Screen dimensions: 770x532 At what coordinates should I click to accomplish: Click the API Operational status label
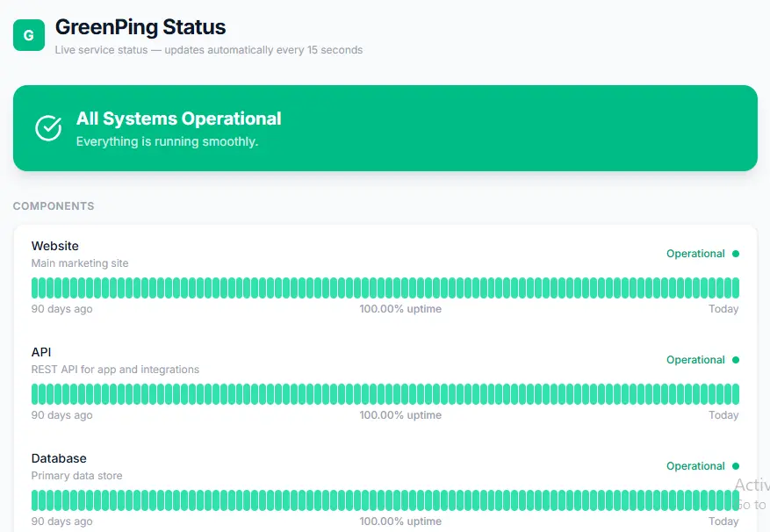pos(695,360)
